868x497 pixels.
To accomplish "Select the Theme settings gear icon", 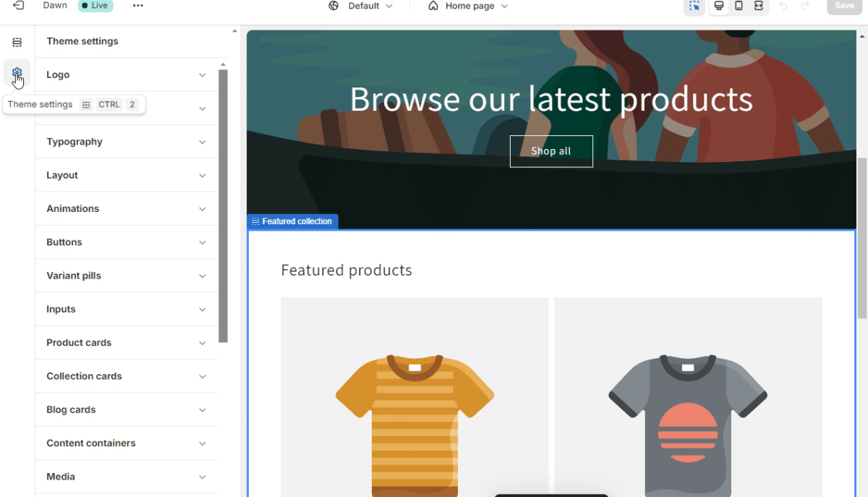I will [x=17, y=72].
